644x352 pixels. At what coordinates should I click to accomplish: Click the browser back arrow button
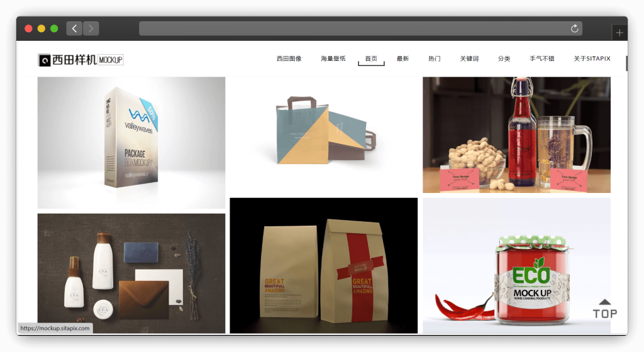(x=74, y=28)
